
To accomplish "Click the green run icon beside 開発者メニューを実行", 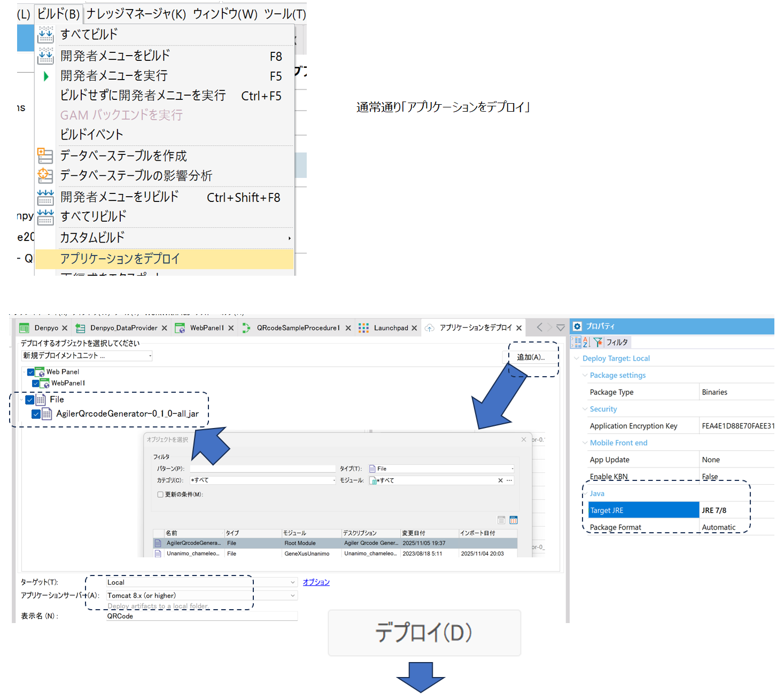I will point(45,76).
